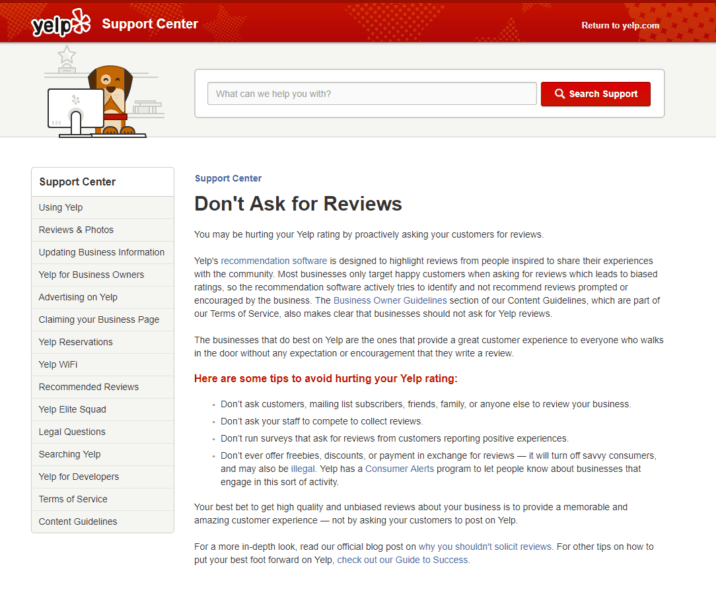Open Return to yelp.com link
Viewport: 716px width, 600px height.
[x=620, y=26]
